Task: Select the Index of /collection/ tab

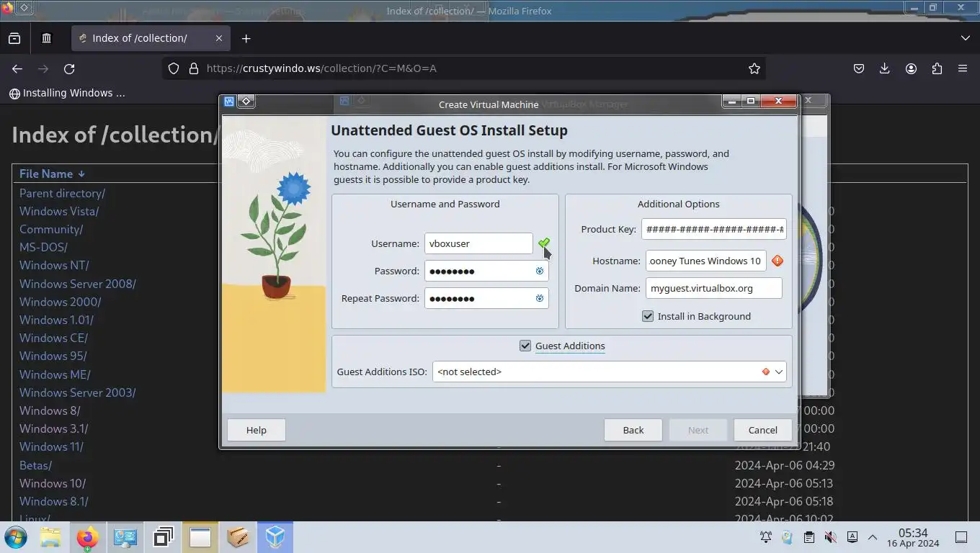Action: coord(150,38)
